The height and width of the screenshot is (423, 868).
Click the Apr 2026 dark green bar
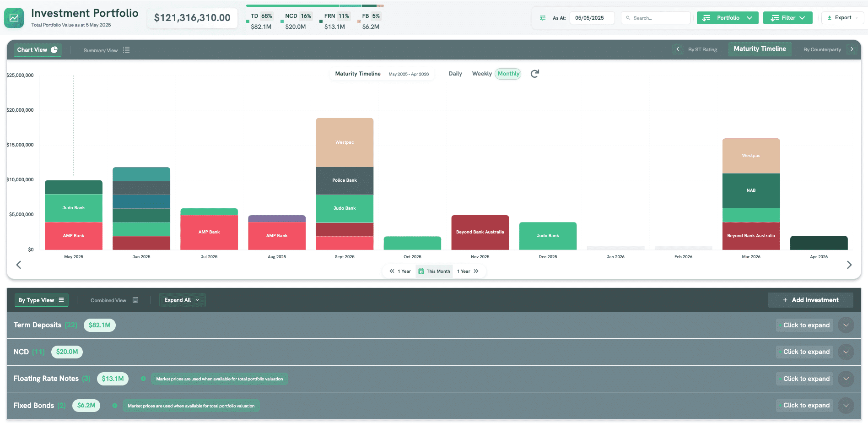coord(819,243)
